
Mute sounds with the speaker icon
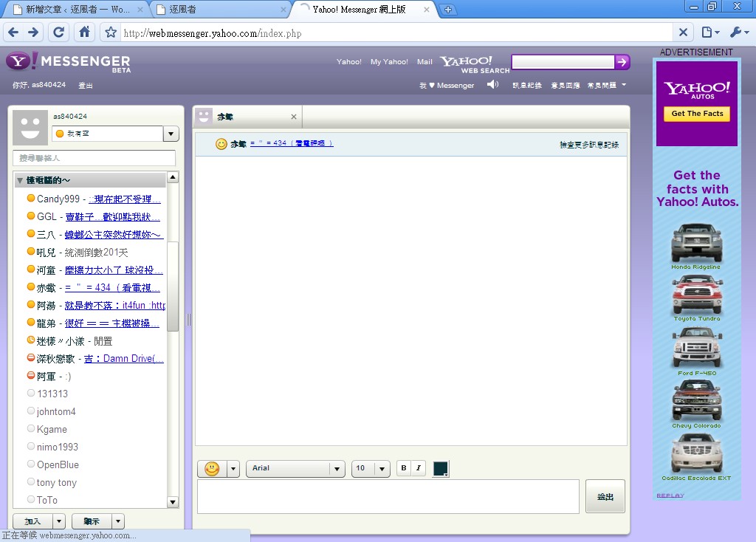492,84
